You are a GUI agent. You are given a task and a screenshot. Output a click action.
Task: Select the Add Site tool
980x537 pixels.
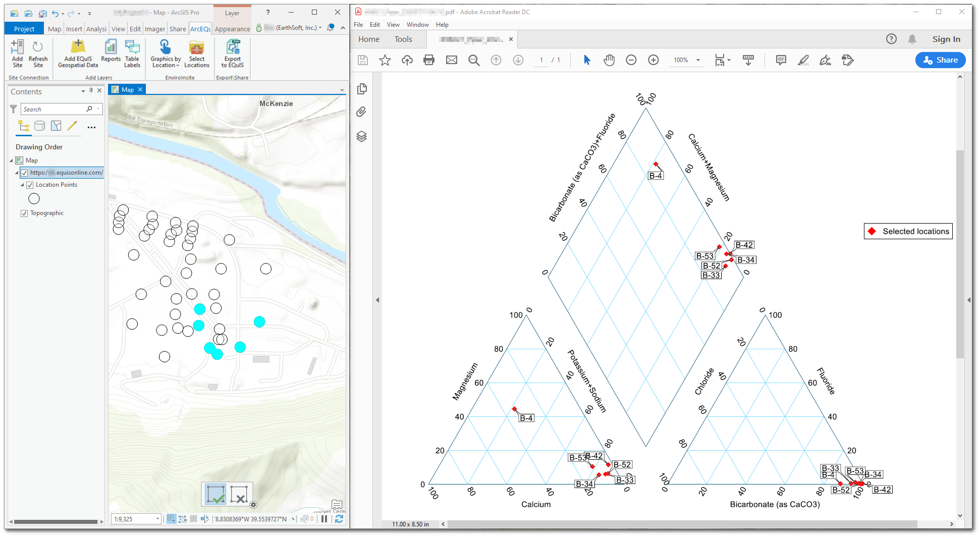pos(17,53)
